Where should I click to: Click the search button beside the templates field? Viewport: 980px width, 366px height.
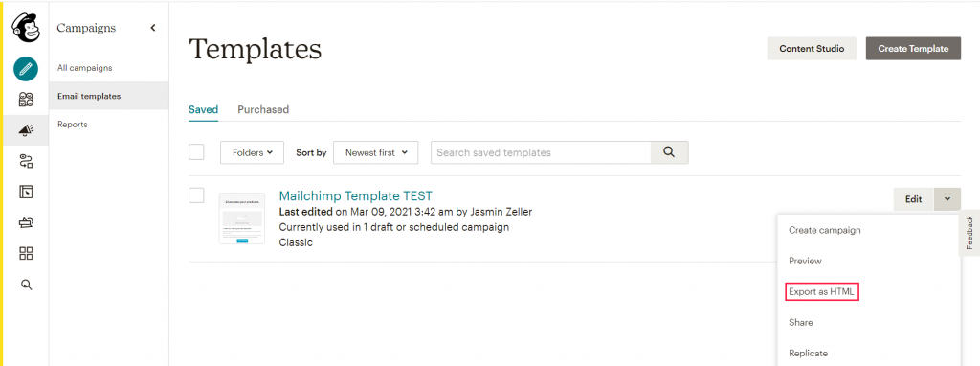[669, 152]
